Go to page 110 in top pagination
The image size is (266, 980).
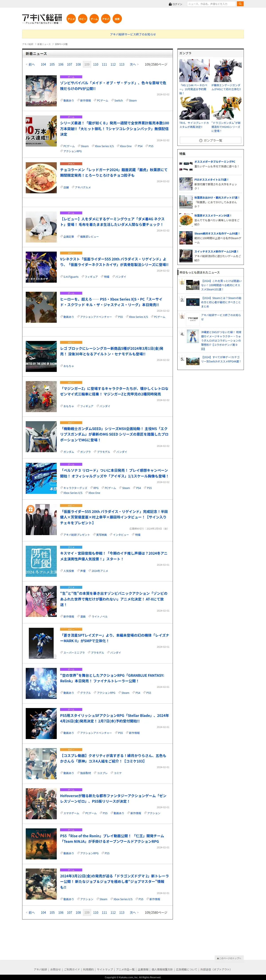tap(96, 64)
